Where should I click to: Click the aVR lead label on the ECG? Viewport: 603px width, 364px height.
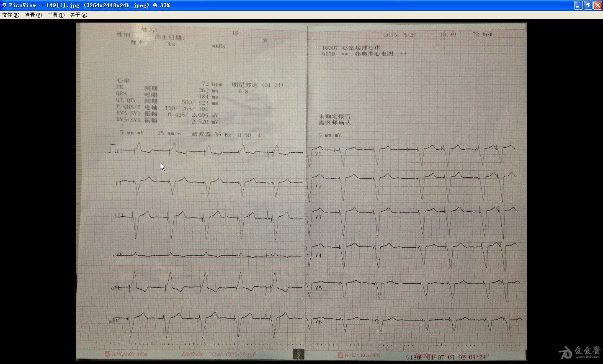pyautogui.click(x=118, y=254)
